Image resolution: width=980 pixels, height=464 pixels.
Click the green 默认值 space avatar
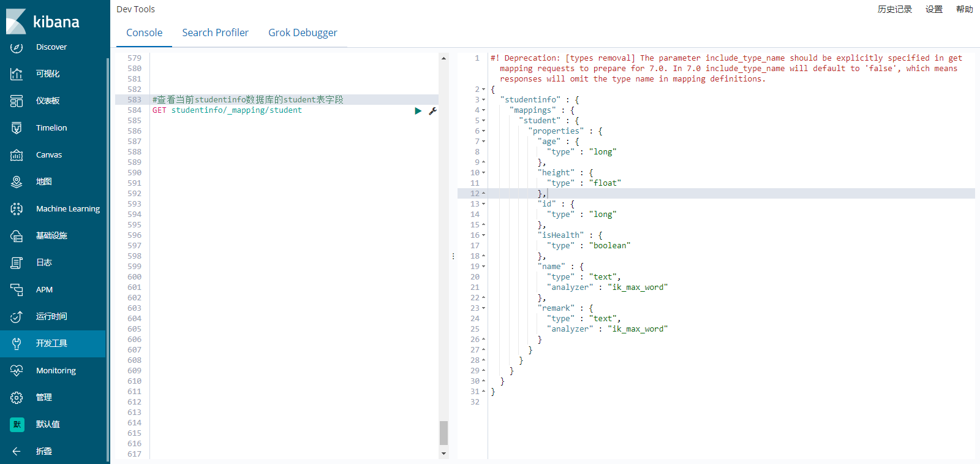17,424
